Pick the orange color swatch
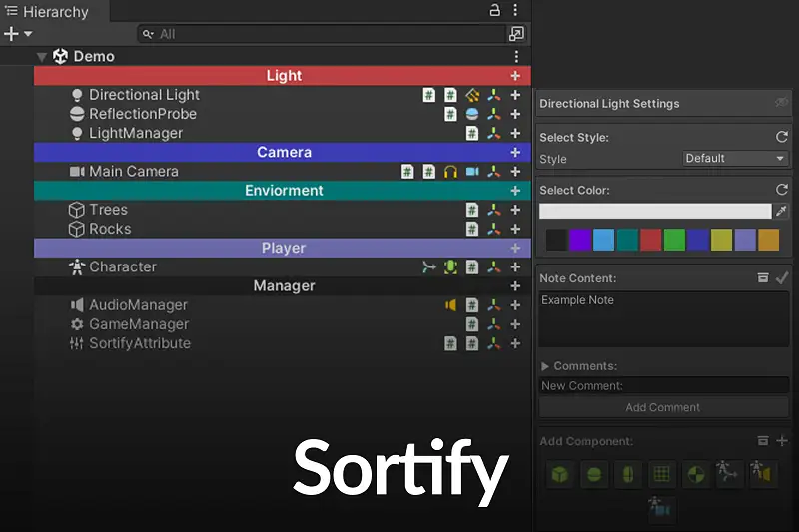 click(x=768, y=240)
